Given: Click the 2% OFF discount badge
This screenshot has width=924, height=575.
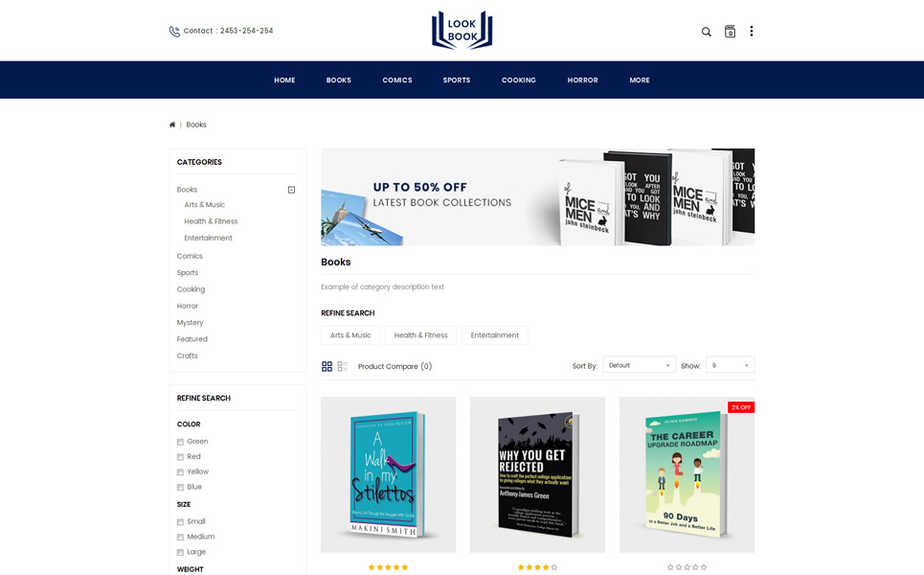Looking at the screenshot, I should (741, 407).
